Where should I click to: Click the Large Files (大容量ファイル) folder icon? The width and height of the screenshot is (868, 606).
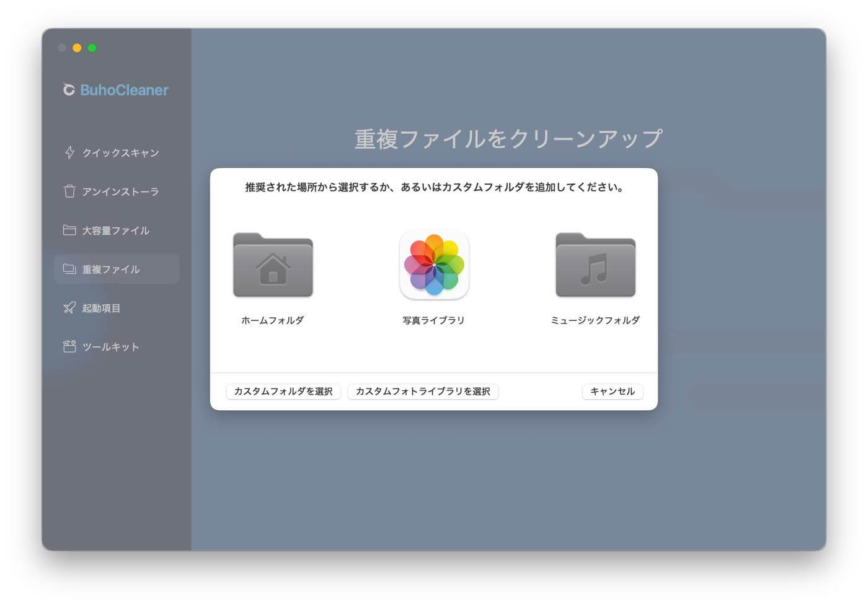pos(69,230)
